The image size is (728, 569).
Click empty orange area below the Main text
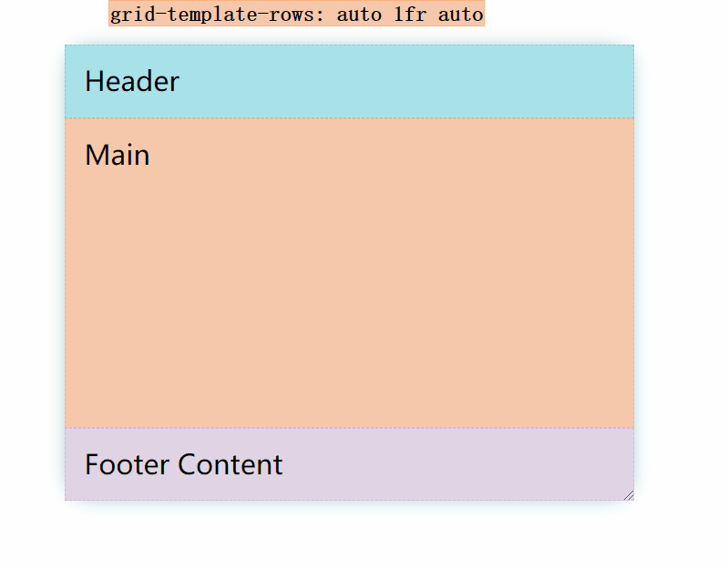[x=349, y=297]
